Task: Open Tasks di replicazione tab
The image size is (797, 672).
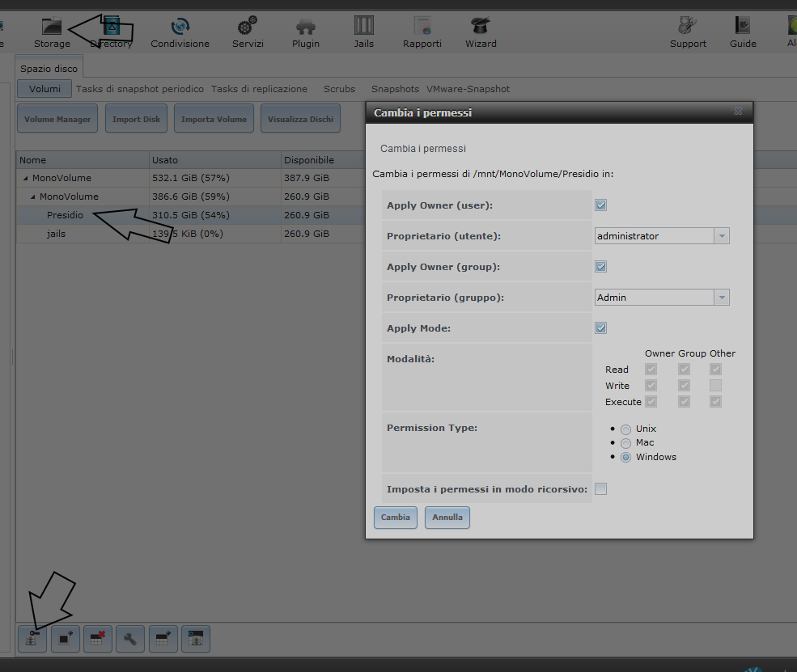Action: (259, 89)
